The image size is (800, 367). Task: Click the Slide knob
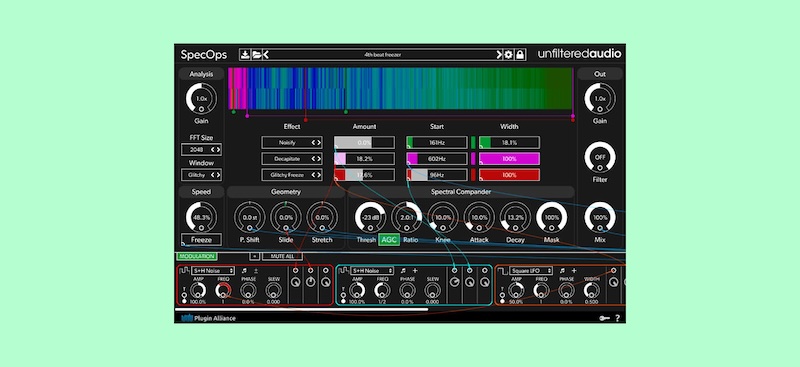(x=286, y=217)
